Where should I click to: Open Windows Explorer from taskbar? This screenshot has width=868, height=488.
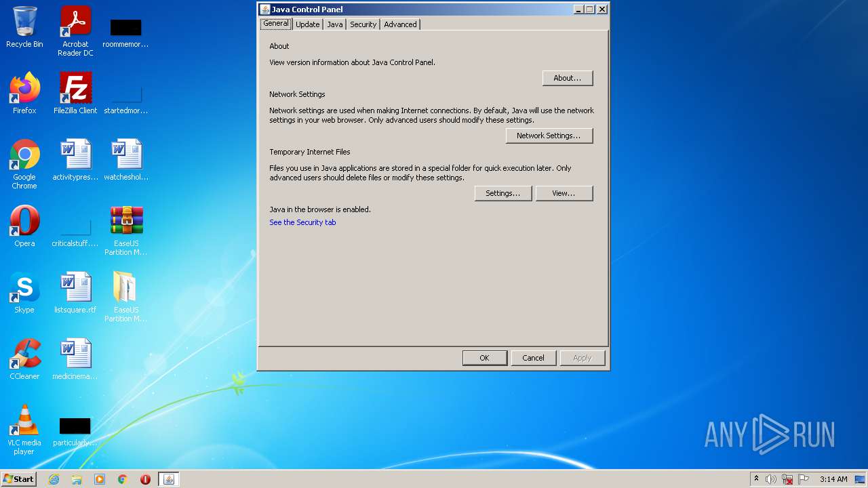(x=77, y=479)
